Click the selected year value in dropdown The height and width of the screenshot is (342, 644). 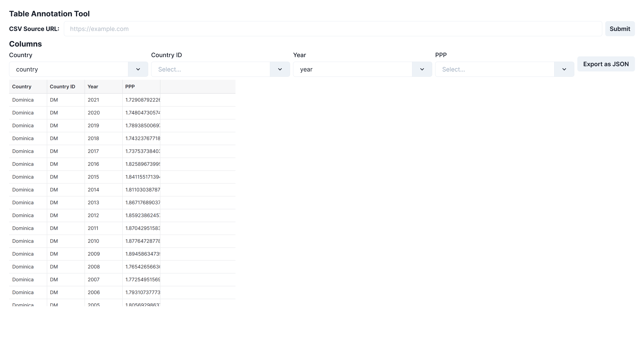point(306,69)
